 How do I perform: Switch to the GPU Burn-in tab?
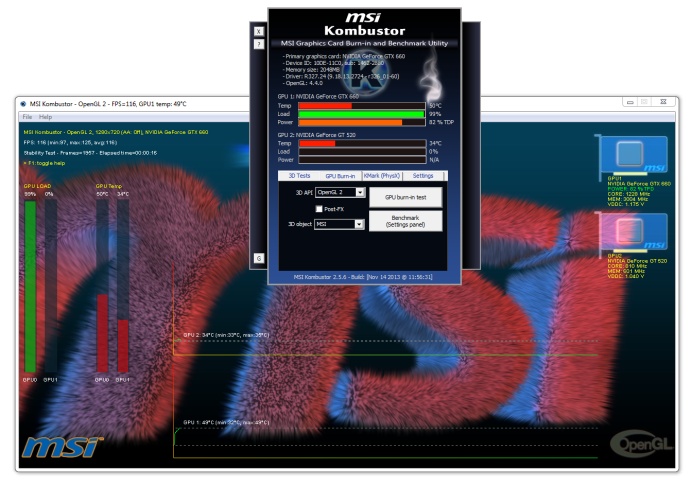pyautogui.click(x=340, y=176)
